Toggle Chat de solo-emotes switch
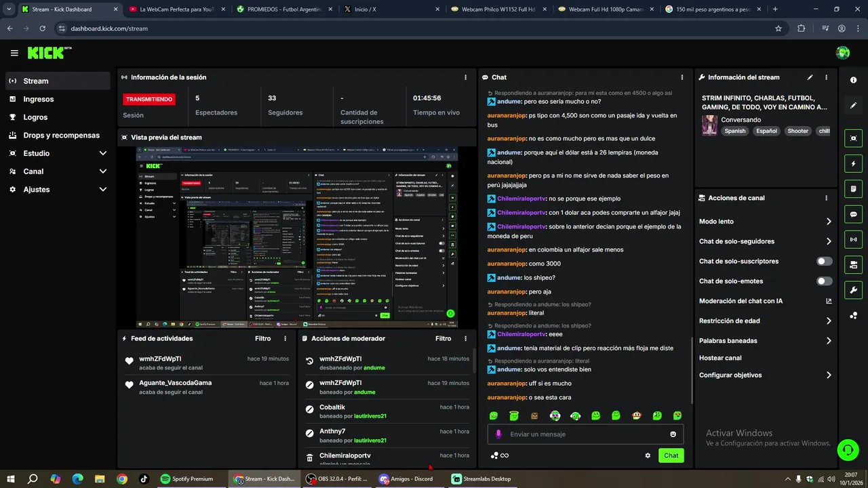This screenshot has width=868, height=488. point(825,281)
